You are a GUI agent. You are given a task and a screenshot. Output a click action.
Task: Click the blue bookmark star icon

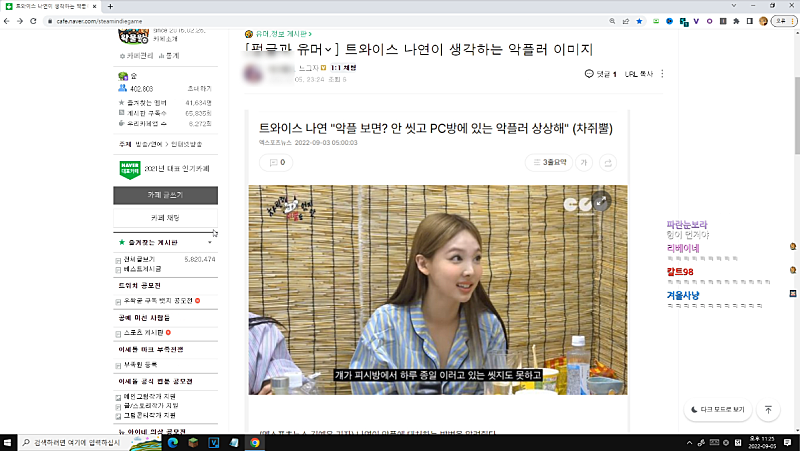[639, 21]
